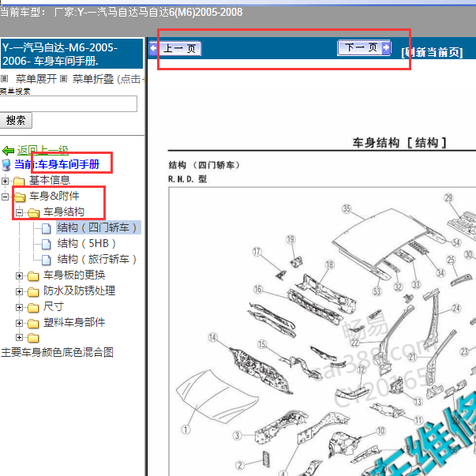The height and width of the screenshot is (476, 476).
Task: Click the 基本信息 folder icon
Action: (19, 182)
